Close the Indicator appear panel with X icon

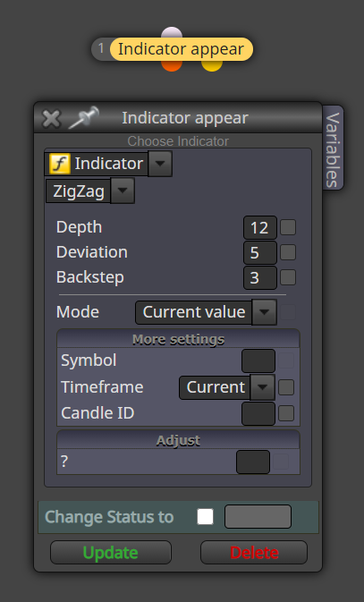click(51, 118)
